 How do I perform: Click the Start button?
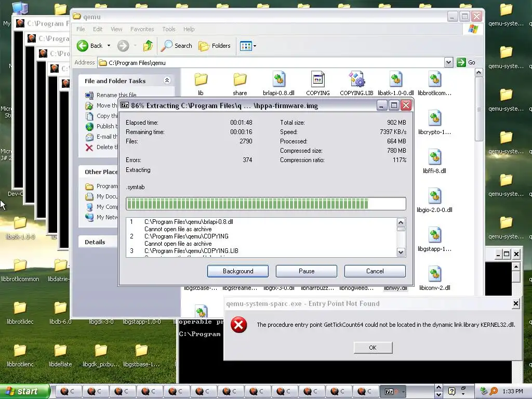25,391
